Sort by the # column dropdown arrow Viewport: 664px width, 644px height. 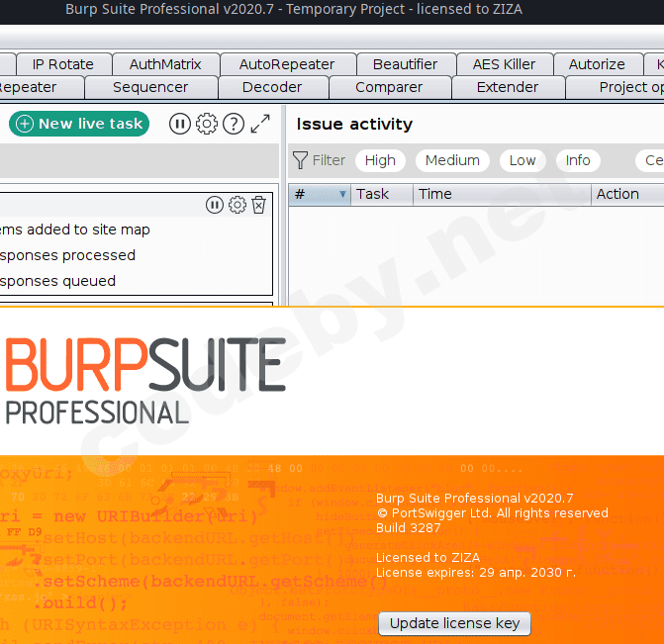tap(342, 194)
